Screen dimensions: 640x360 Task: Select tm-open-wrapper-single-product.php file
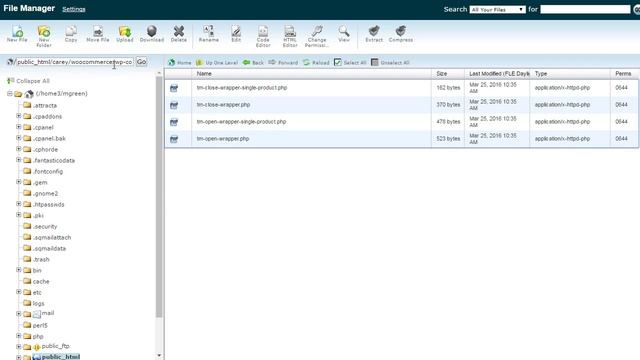click(x=241, y=122)
